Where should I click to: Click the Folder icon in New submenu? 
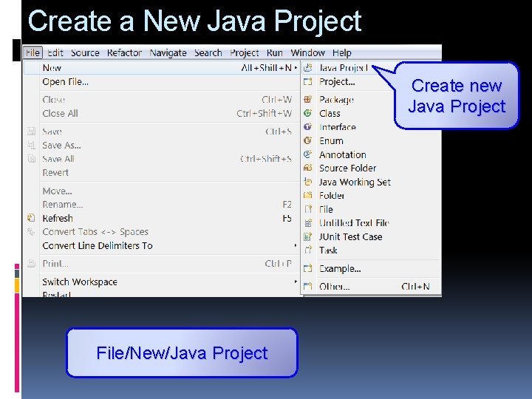point(307,195)
